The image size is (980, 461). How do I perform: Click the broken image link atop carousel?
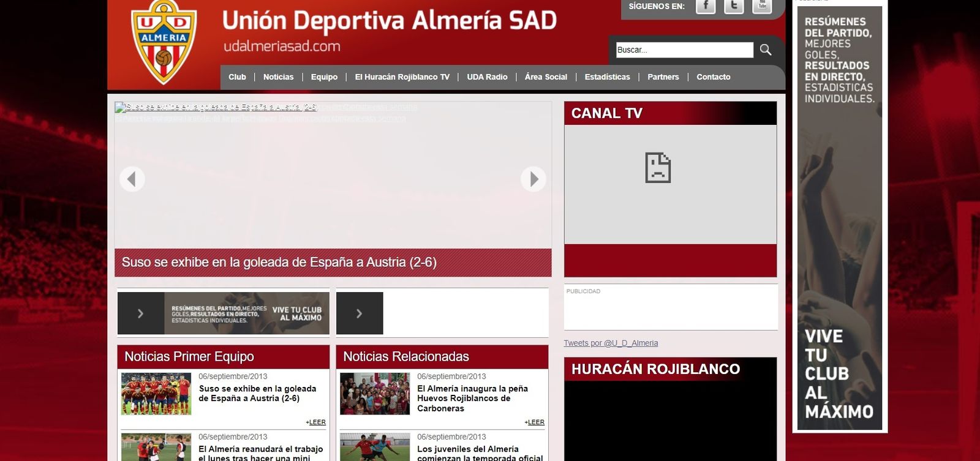pos(216,107)
